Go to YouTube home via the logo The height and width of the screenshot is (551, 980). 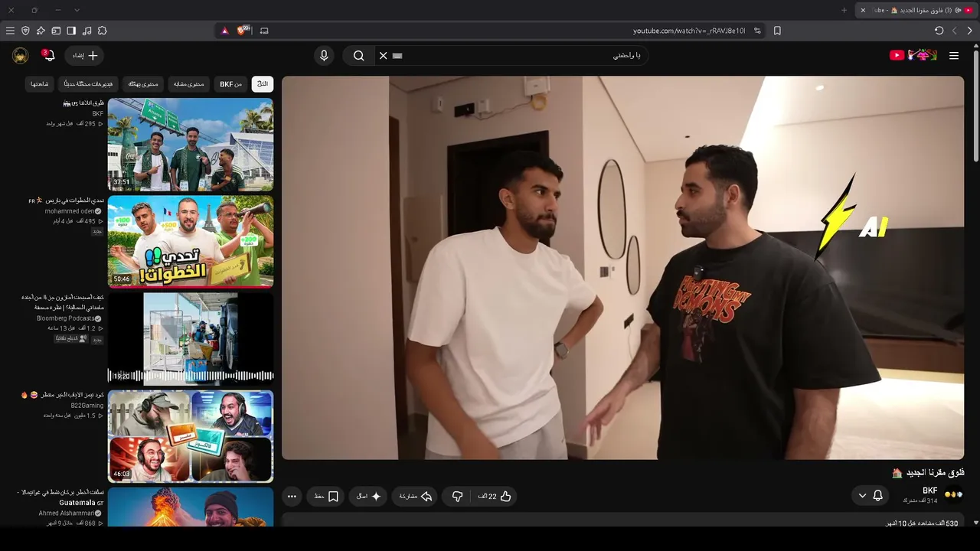click(913, 55)
